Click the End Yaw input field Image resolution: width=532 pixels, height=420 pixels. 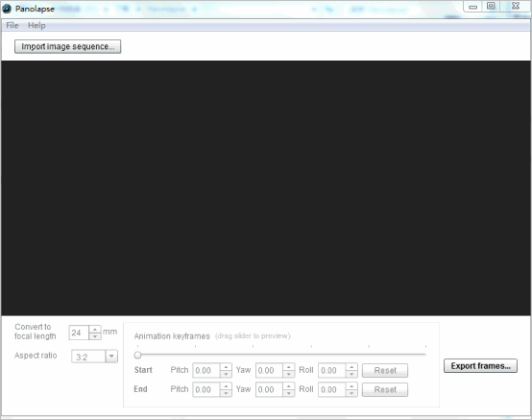(269, 389)
